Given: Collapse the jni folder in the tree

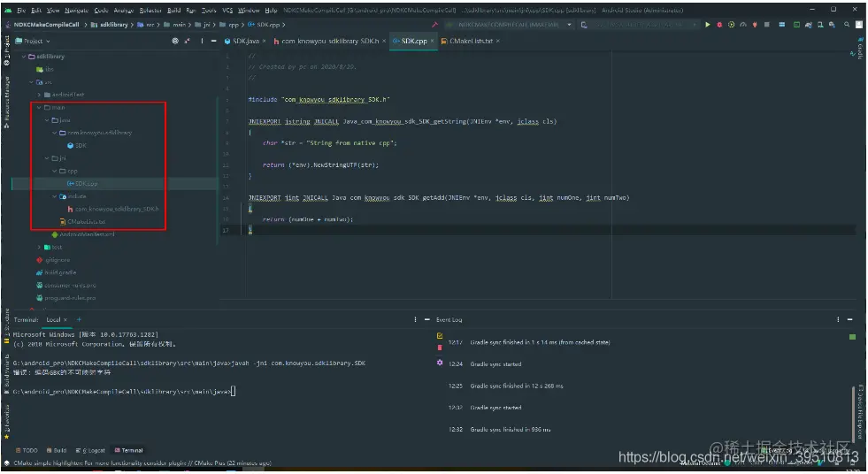Looking at the screenshot, I should click(x=47, y=158).
